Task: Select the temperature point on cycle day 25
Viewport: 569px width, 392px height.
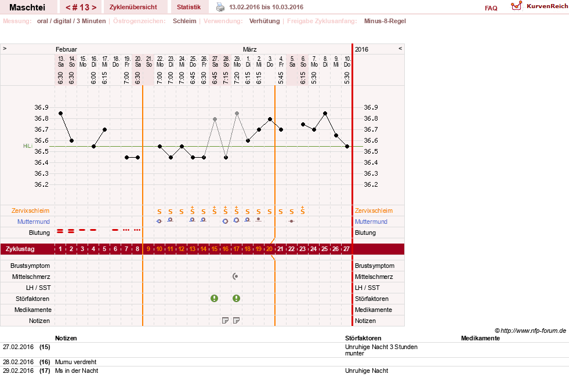Action: coord(325,114)
